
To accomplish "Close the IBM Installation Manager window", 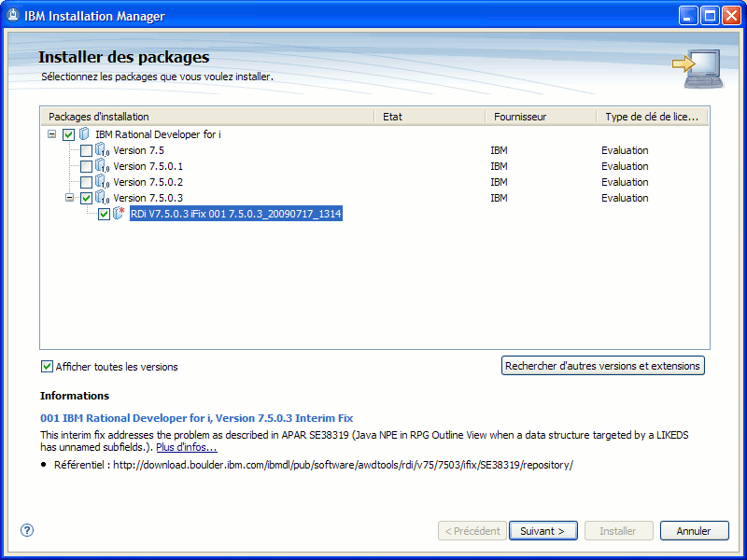I will 731,16.
